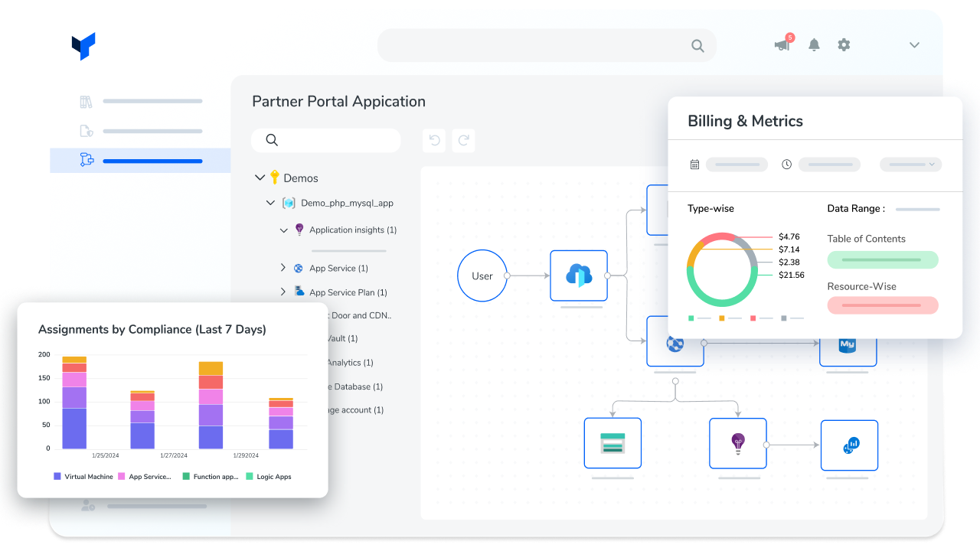The image size is (980, 551).
Task: Click the $4.76 donut chart label
Action: (789, 236)
